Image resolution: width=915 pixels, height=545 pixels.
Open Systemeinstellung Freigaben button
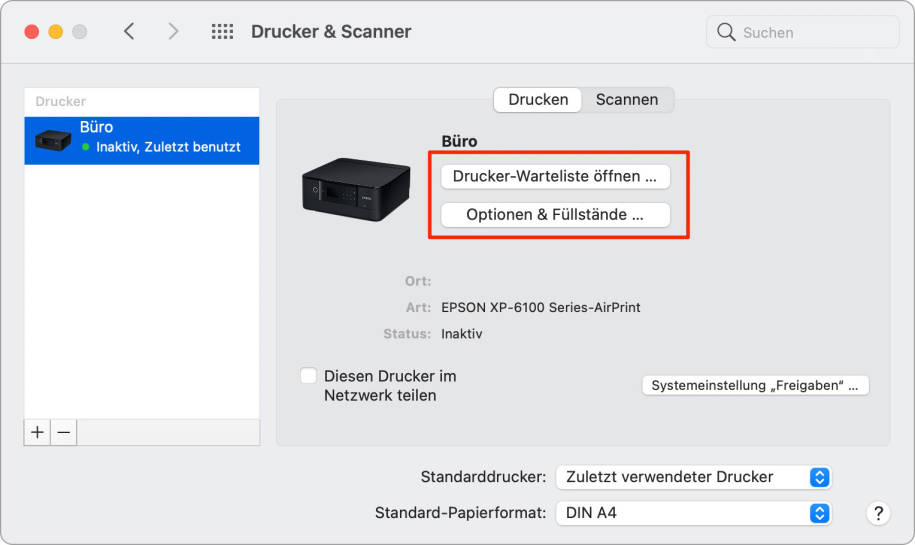[x=755, y=385]
